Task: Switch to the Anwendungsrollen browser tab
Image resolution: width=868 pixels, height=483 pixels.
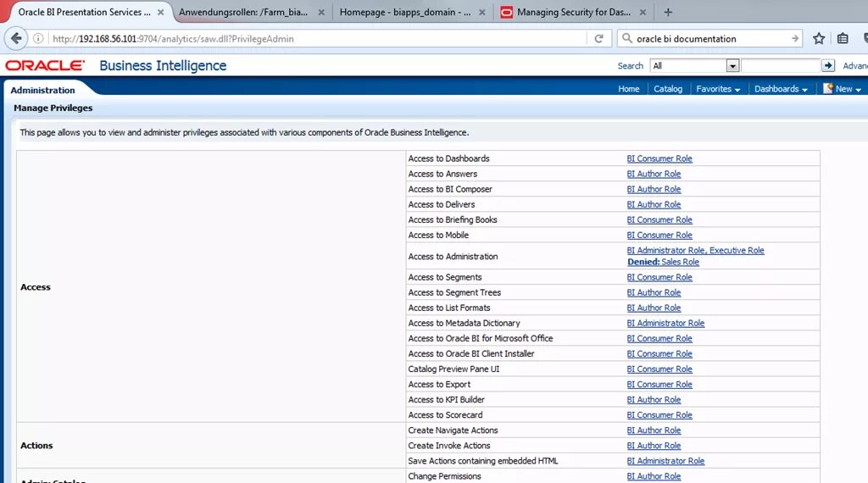Action: pyautogui.click(x=243, y=12)
